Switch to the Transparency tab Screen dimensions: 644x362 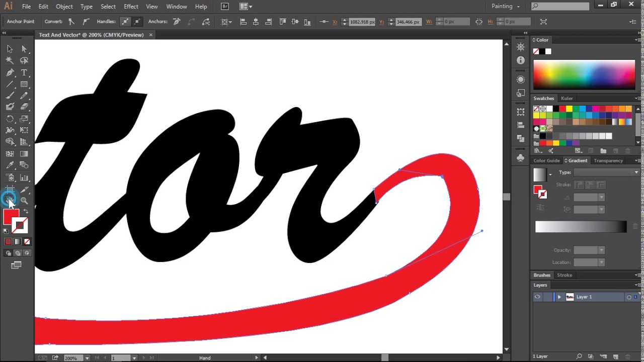point(608,161)
